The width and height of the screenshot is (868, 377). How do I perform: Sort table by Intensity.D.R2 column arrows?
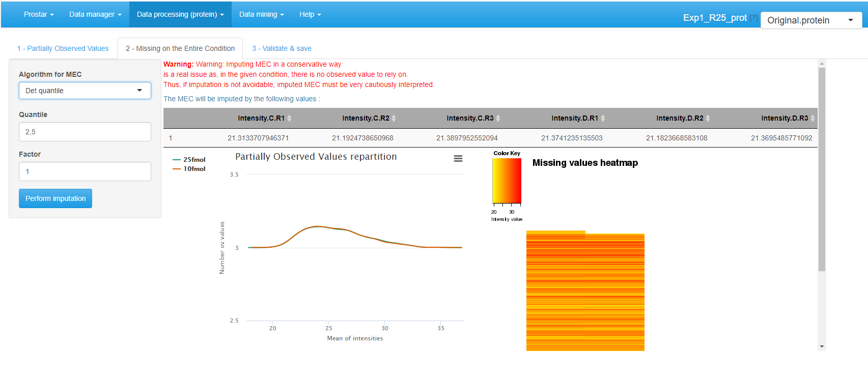tap(708, 118)
